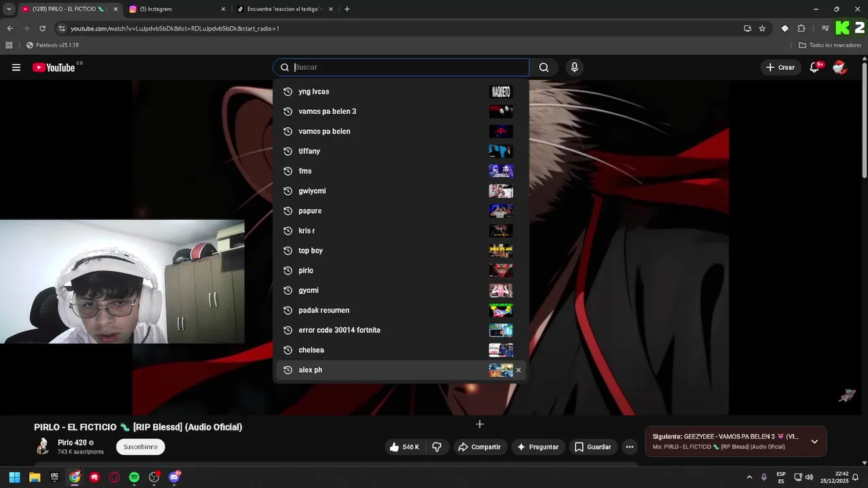The image size is (868, 488).
Task: Select the 'vamos pa belen' search suggestion
Action: pyautogui.click(x=400, y=131)
